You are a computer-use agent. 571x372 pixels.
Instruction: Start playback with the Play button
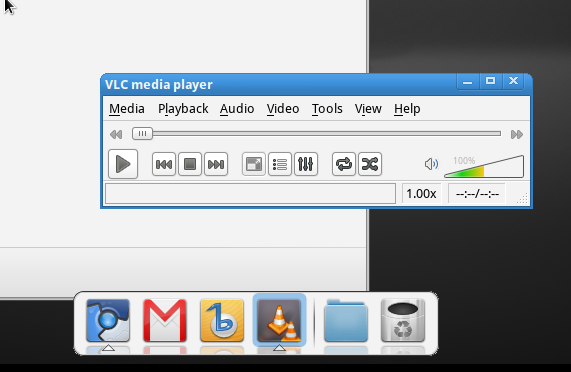pos(123,164)
